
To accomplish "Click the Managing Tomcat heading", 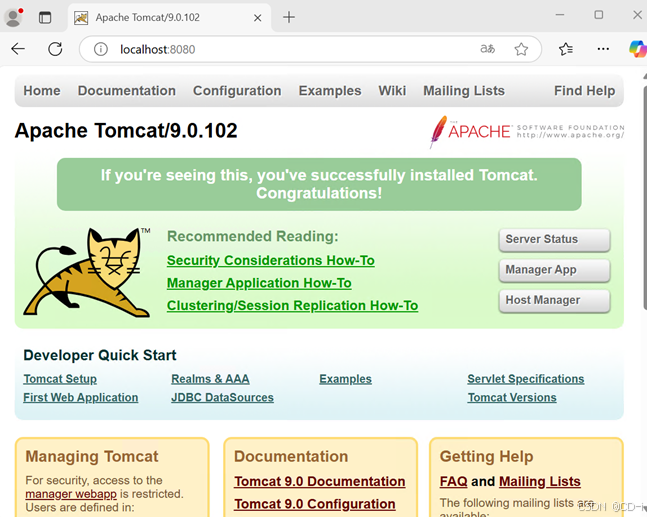I will point(92,456).
